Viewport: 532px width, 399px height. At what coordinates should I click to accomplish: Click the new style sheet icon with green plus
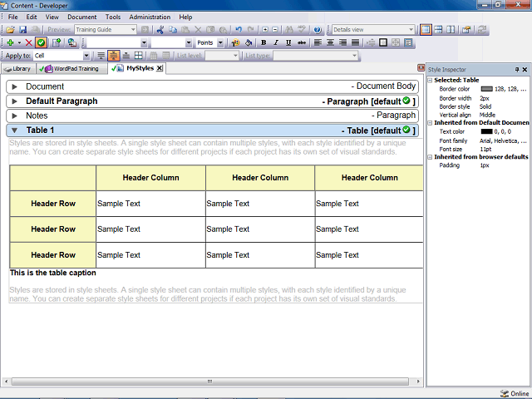point(57,42)
